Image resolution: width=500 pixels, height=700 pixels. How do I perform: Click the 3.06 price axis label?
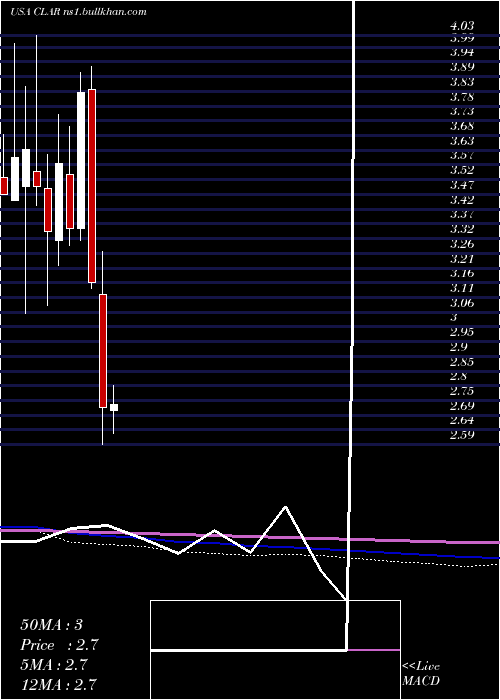pos(462,303)
